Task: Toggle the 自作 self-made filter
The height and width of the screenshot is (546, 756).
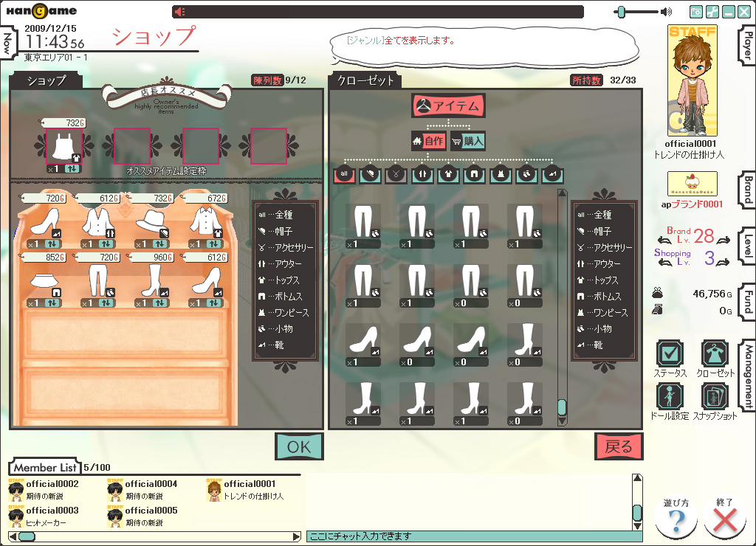Action: coord(429,141)
